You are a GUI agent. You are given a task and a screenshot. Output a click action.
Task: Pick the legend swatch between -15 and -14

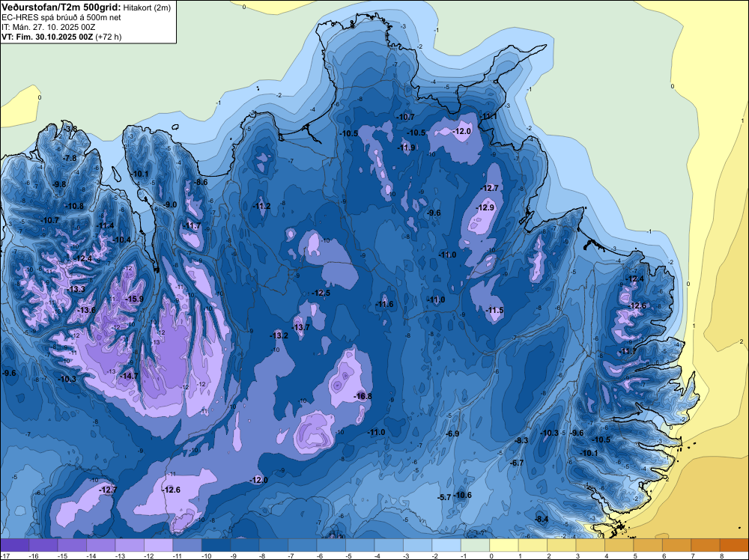[72, 545]
